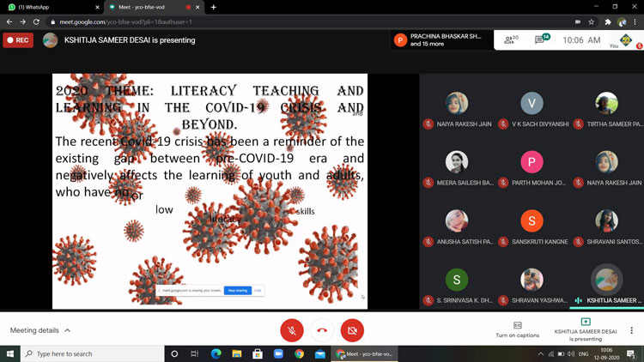The width and height of the screenshot is (644, 362).
Task: Open the presenting options for KSHITIJA SAMEER DESAI
Action: tap(586, 329)
